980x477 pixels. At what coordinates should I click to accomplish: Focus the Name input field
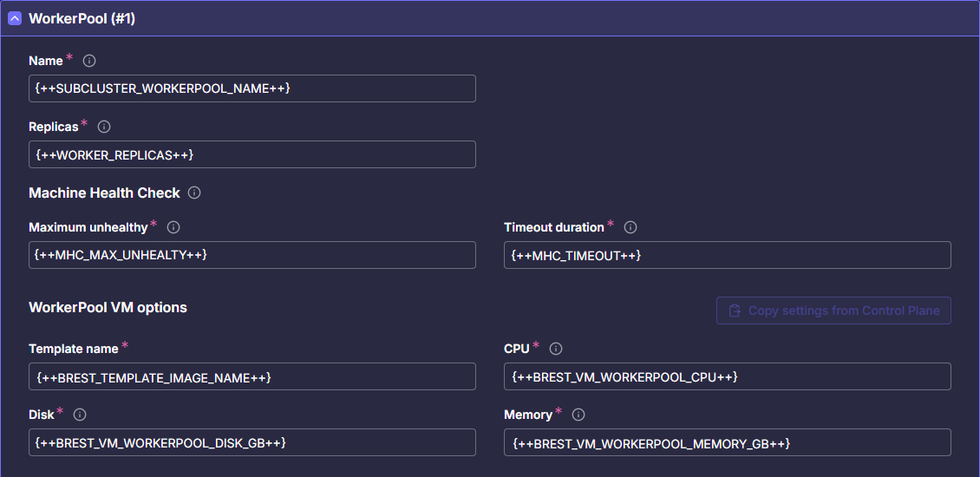(252, 88)
